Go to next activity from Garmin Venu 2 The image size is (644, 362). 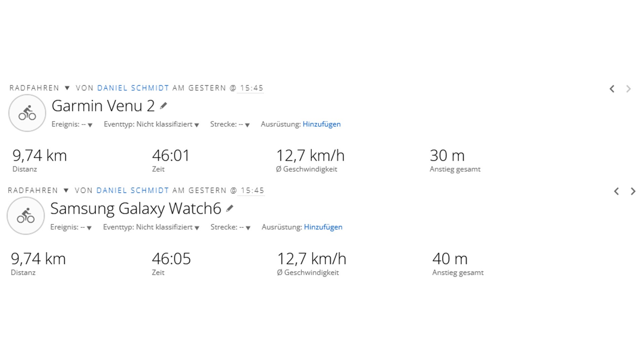click(628, 89)
